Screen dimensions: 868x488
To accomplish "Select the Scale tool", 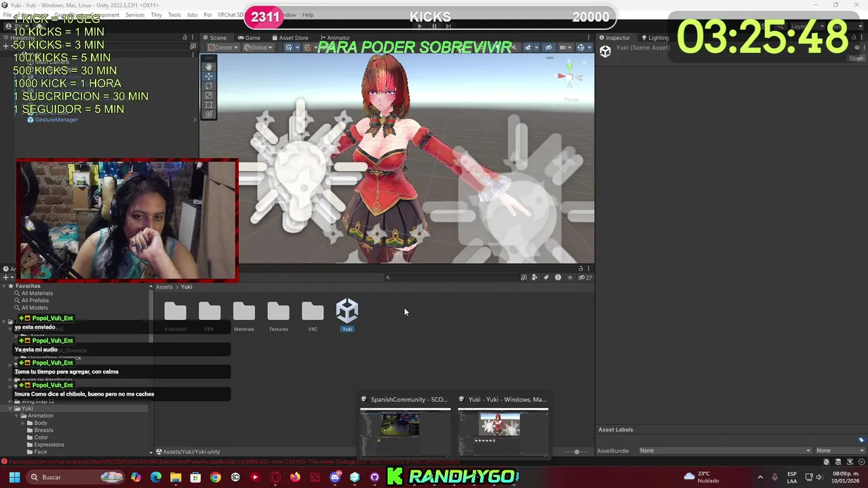I will 209,95.
